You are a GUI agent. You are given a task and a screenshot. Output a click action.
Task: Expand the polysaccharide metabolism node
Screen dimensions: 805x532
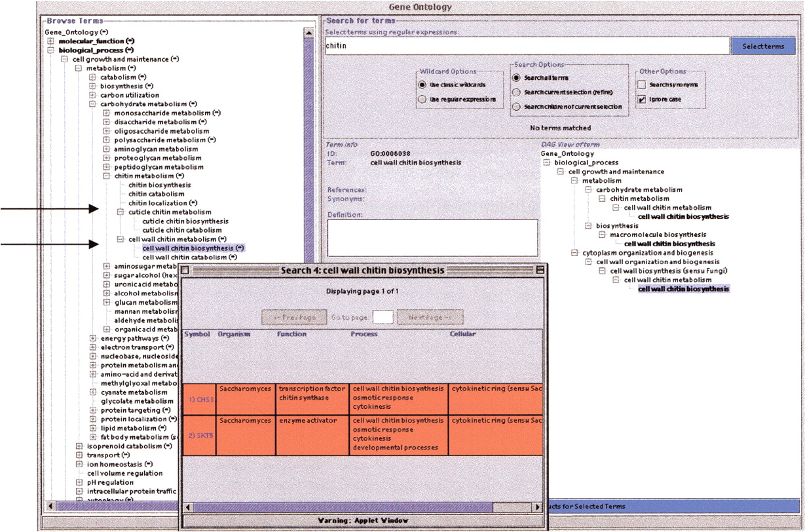tap(107, 140)
